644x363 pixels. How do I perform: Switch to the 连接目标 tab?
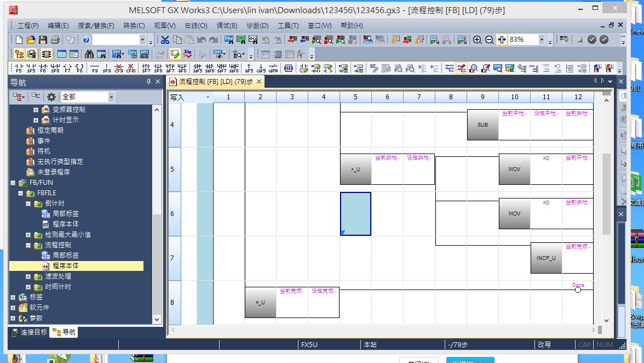point(30,332)
